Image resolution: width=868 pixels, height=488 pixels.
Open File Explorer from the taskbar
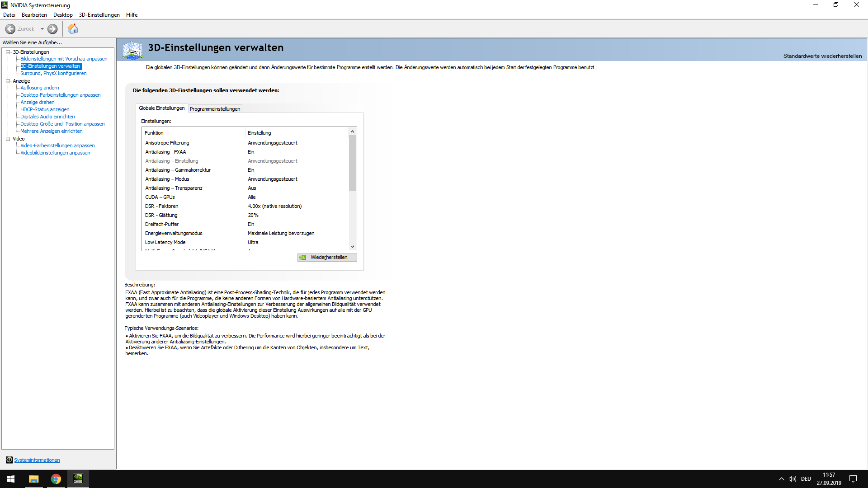pos(33,479)
